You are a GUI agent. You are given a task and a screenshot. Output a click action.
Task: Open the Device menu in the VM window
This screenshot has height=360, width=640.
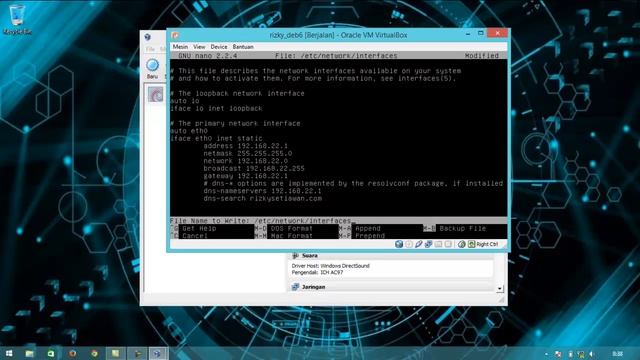tap(219, 47)
